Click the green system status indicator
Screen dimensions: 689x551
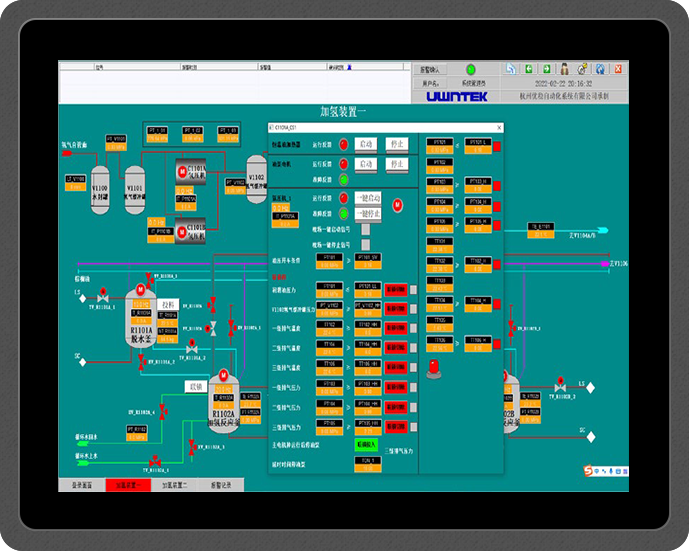coord(470,70)
